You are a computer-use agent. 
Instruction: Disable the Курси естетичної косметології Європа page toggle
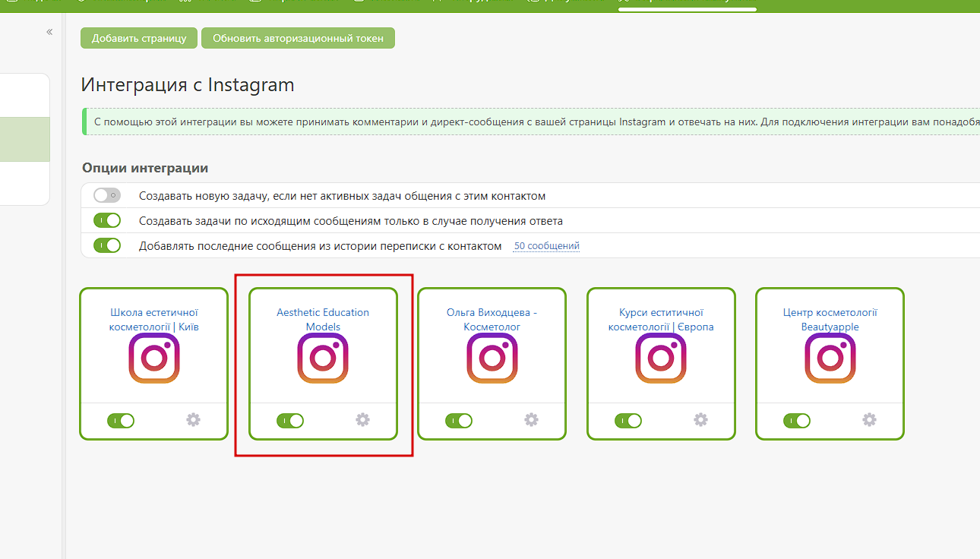tap(628, 421)
